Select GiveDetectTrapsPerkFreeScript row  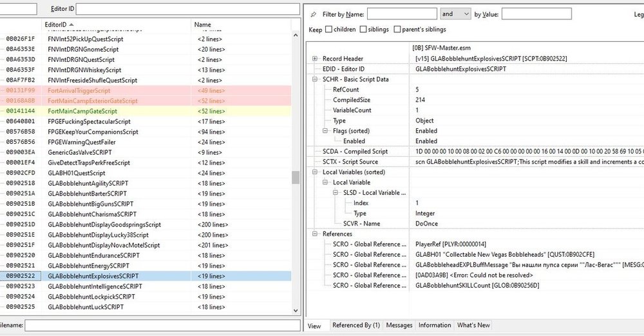(146, 163)
